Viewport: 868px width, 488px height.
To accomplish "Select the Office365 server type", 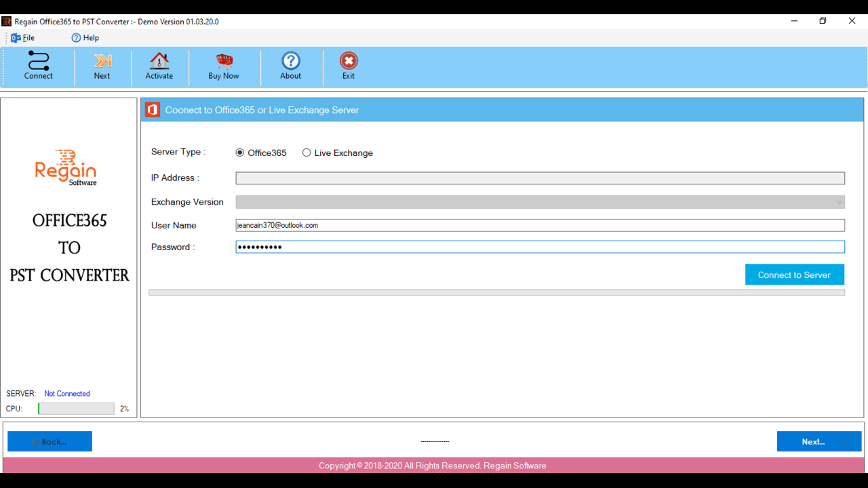I will click(261, 152).
